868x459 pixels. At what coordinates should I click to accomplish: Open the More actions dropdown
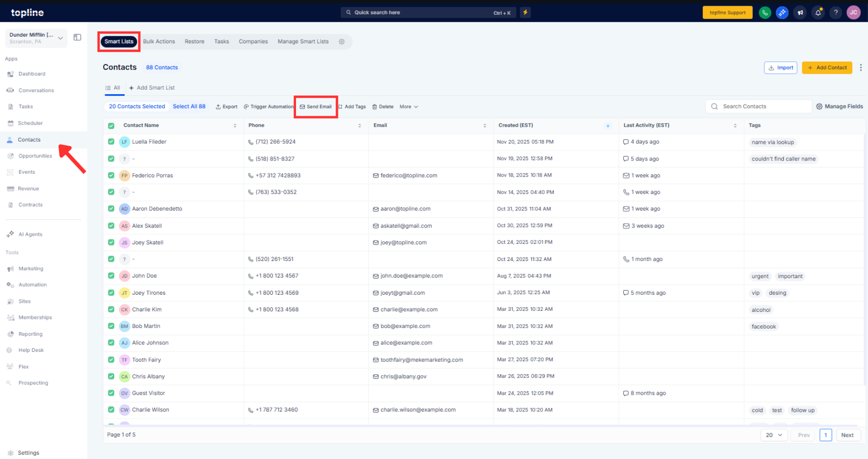point(409,107)
